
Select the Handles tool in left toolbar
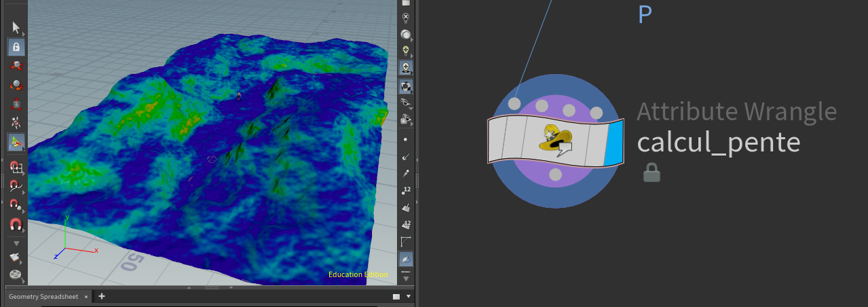[16, 142]
